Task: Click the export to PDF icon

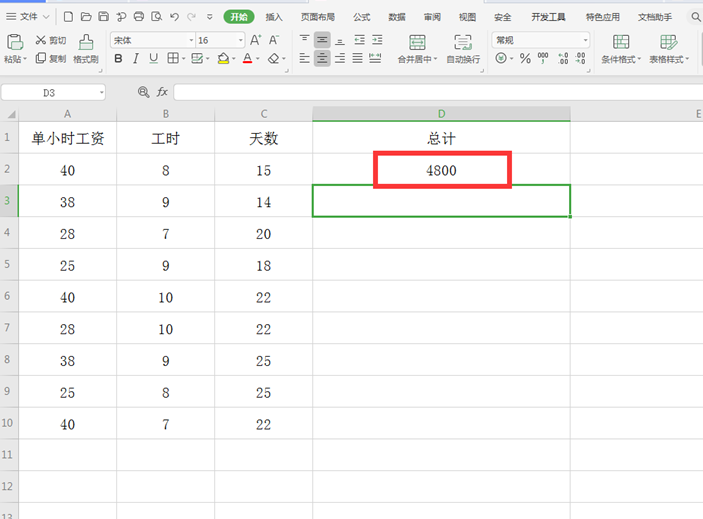Action: [x=121, y=17]
